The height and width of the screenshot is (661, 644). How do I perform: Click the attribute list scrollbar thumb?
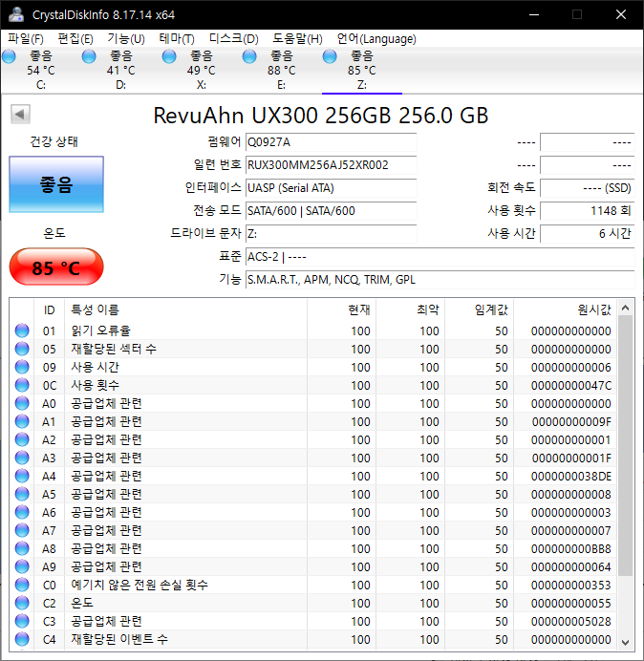(626, 445)
